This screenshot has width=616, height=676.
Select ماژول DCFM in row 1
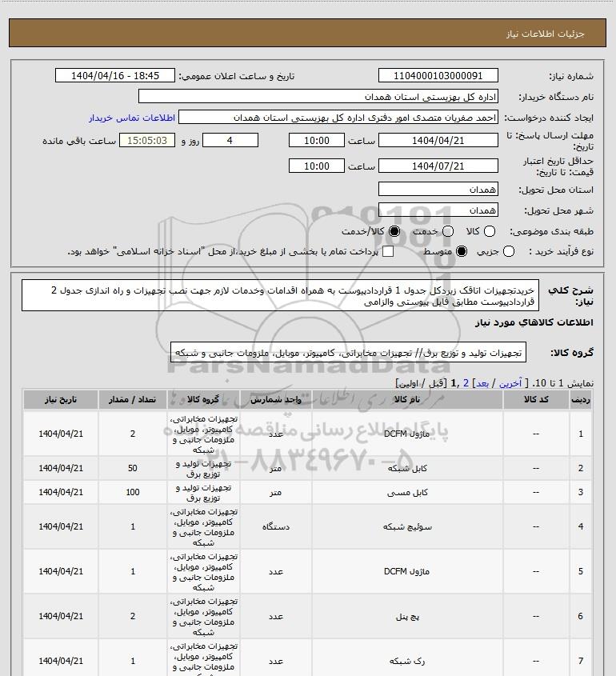(407, 434)
